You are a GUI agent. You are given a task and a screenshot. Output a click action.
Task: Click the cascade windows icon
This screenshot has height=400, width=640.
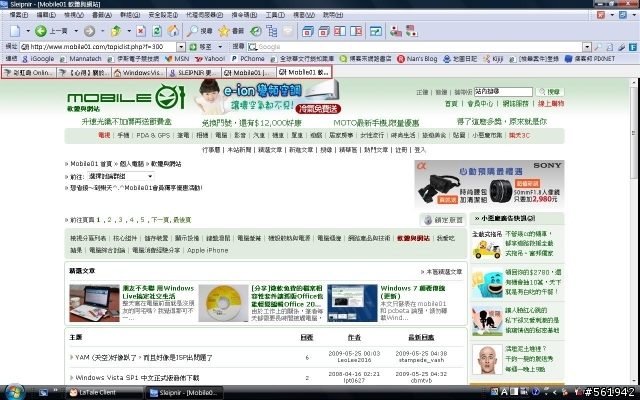click(308, 31)
